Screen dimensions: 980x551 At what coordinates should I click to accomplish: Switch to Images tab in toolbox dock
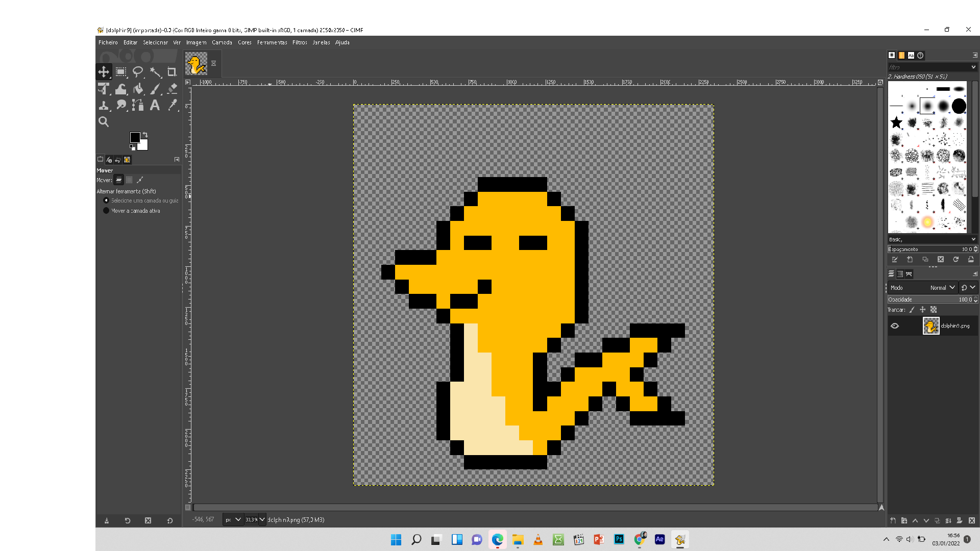(x=127, y=160)
